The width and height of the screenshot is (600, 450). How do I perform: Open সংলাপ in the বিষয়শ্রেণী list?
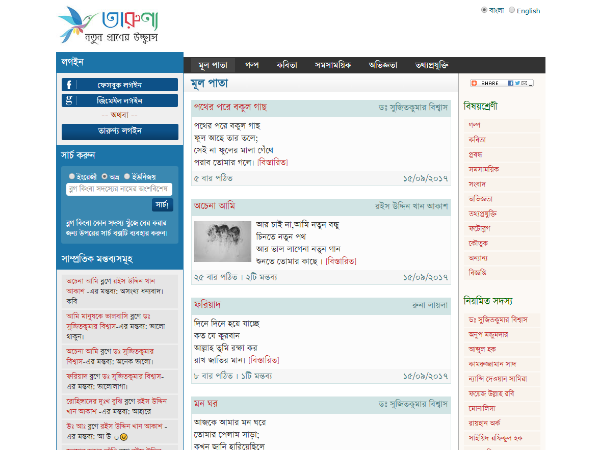(x=502, y=184)
